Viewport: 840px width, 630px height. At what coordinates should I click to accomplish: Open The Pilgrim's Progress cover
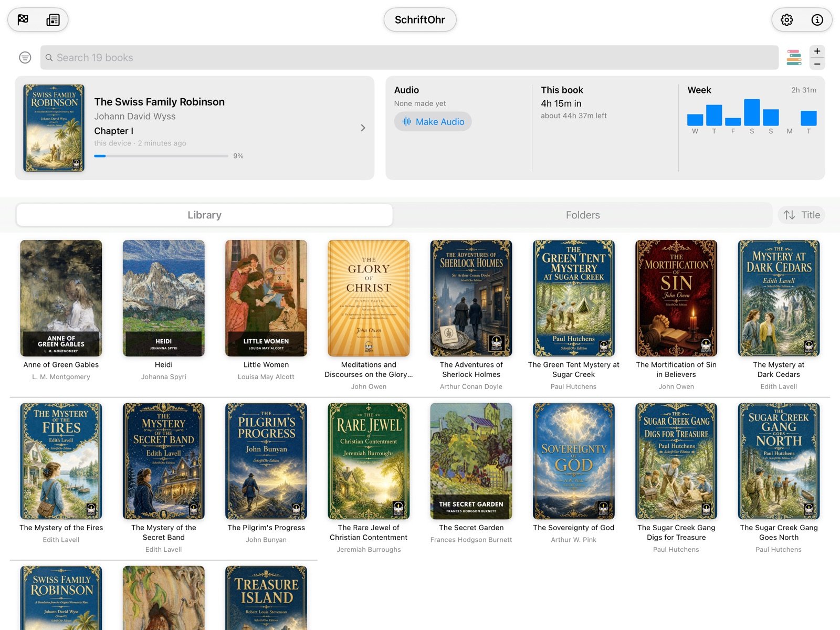(266, 461)
